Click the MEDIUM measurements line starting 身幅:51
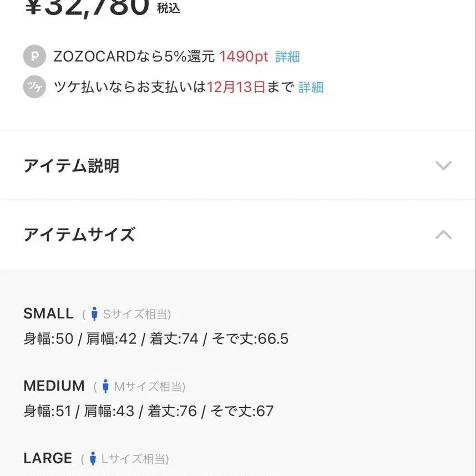This screenshot has height=476, width=476. (149, 411)
